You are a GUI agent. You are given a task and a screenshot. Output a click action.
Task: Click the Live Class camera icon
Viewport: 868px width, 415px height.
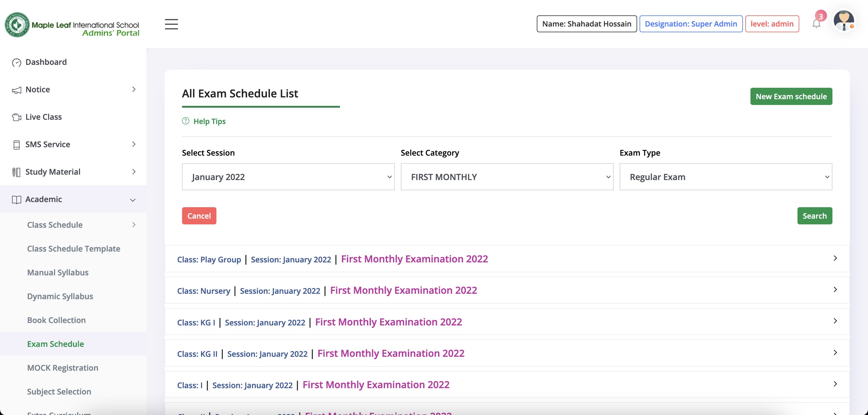pyautogui.click(x=16, y=117)
